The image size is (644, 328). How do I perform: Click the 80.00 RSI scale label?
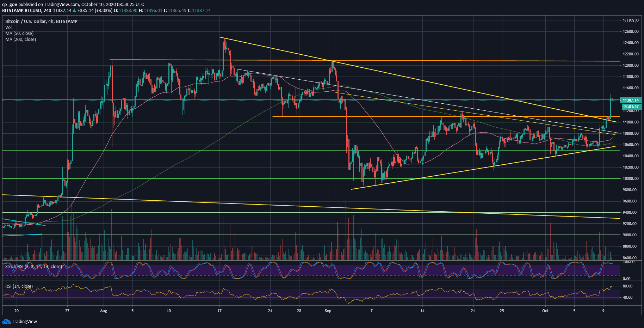628,286
